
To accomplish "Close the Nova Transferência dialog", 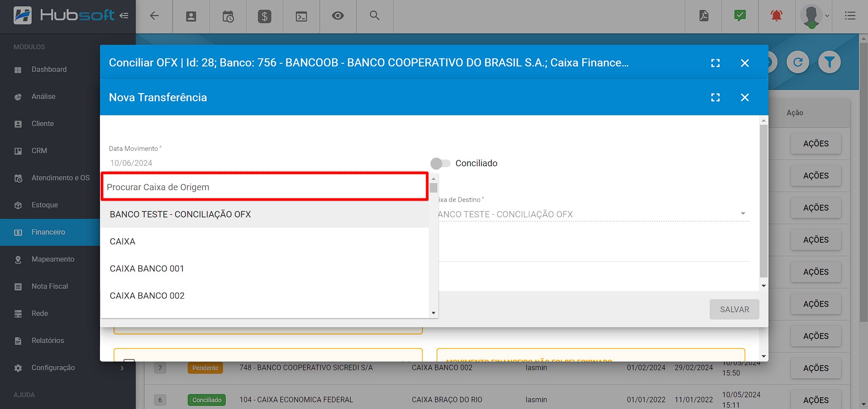I will coord(745,97).
